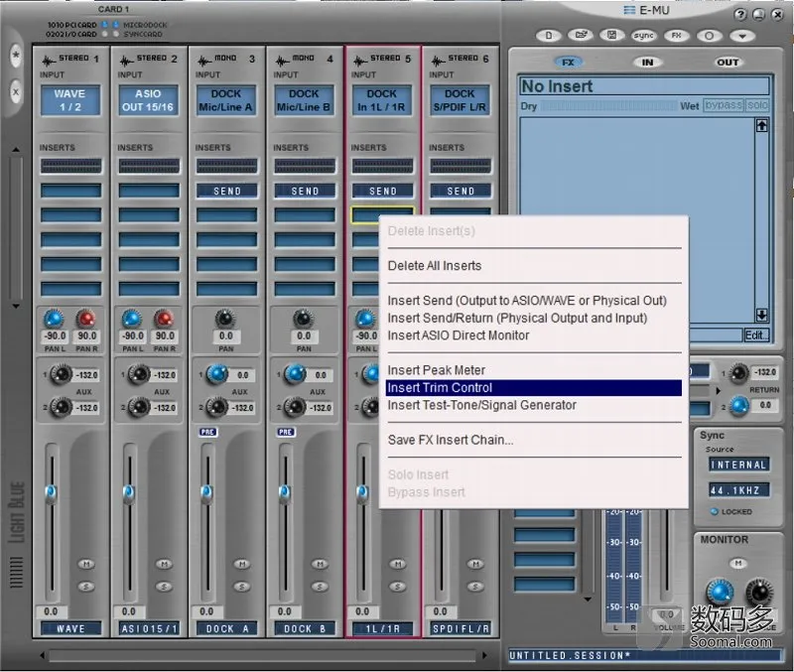Open the WAVE 1/2 input selector on strip 1
Viewport: 794px width, 672px height.
click(x=70, y=100)
